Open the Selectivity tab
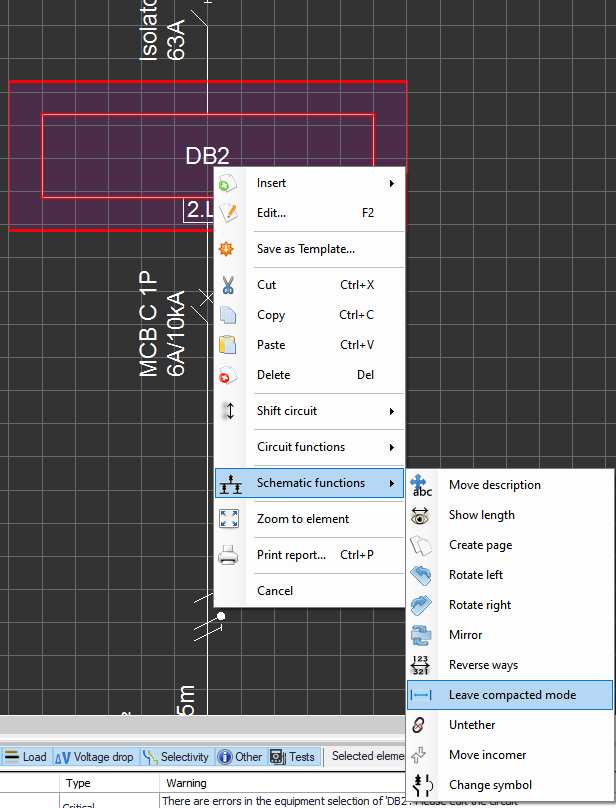This screenshot has width=616, height=808. pos(176,757)
